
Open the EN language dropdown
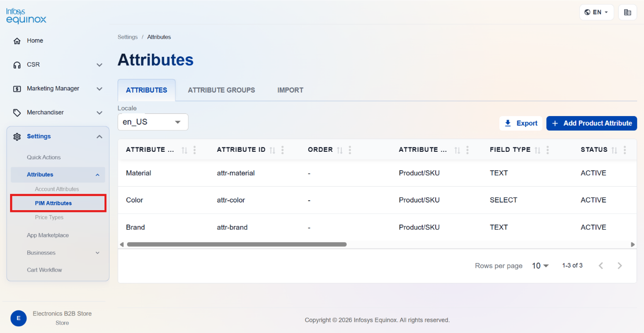click(x=596, y=12)
